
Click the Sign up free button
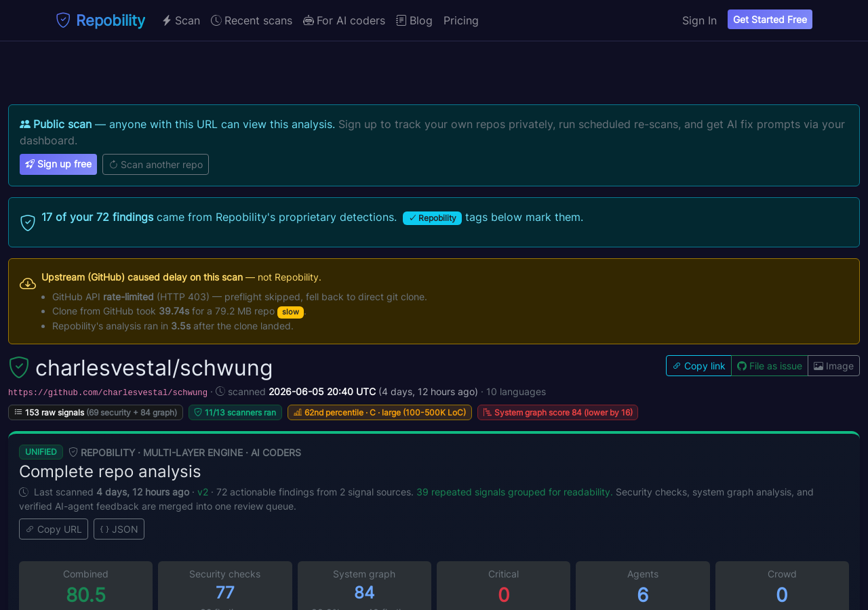coord(58,164)
